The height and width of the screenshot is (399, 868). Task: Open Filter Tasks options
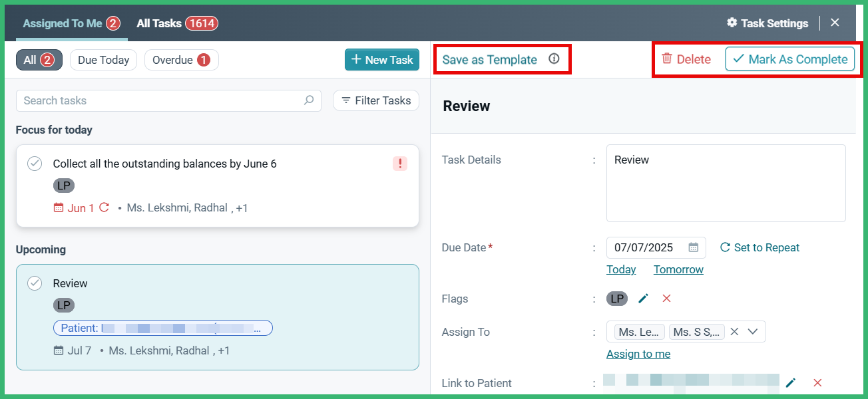click(376, 100)
